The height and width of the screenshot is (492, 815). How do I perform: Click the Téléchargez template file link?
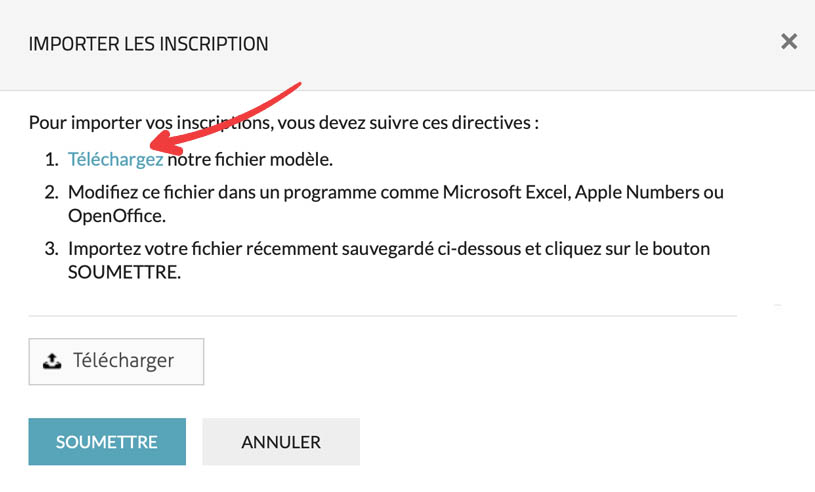point(115,159)
